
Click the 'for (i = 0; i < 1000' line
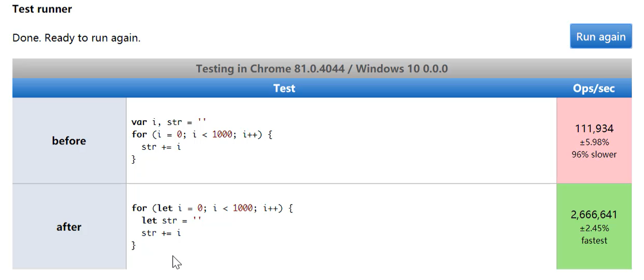click(202, 134)
